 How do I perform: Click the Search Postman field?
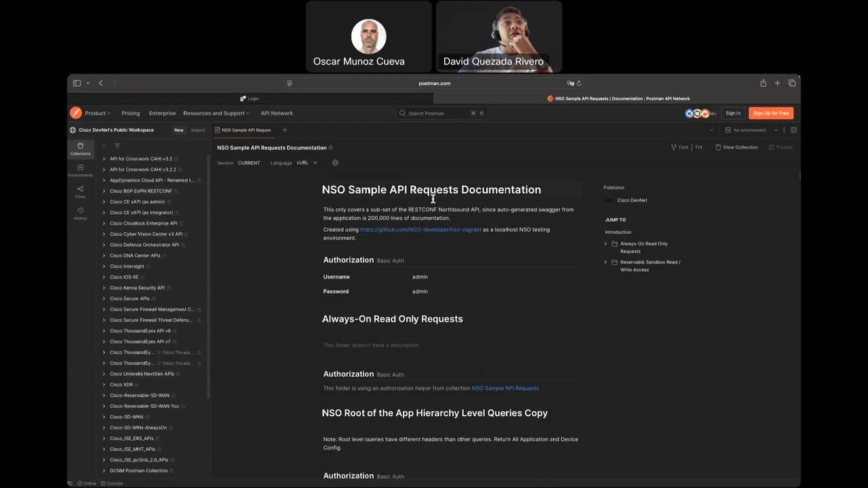442,113
